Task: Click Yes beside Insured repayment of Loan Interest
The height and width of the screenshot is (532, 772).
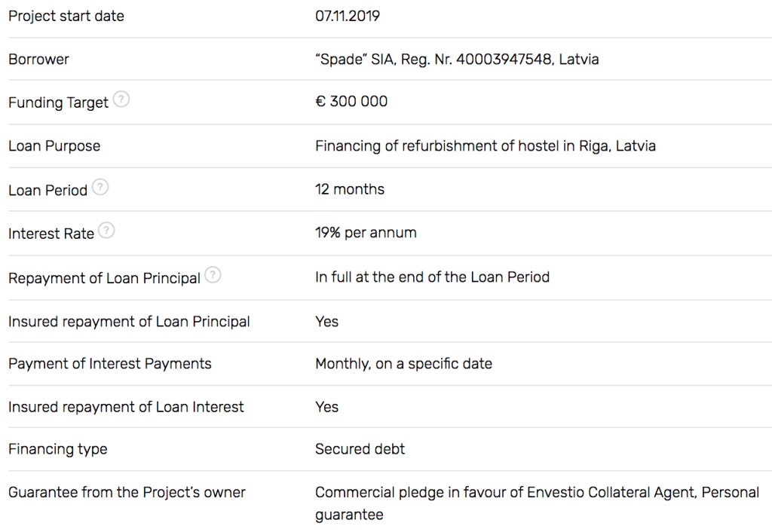Action: (327, 407)
